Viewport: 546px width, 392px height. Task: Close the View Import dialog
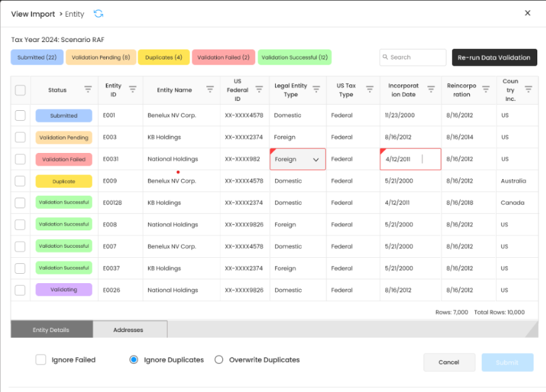[x=527, y=13]
